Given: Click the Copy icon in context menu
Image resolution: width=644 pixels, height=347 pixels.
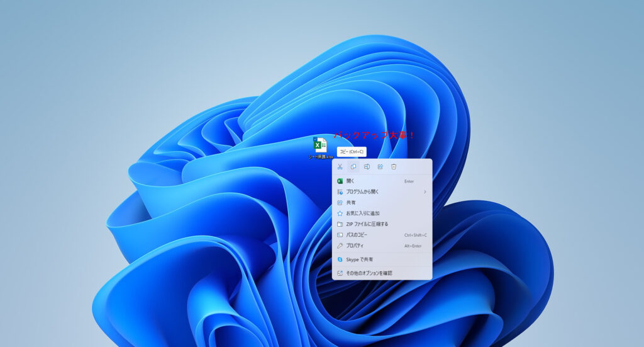Looking at the screenshot, I should coord(353,166).
